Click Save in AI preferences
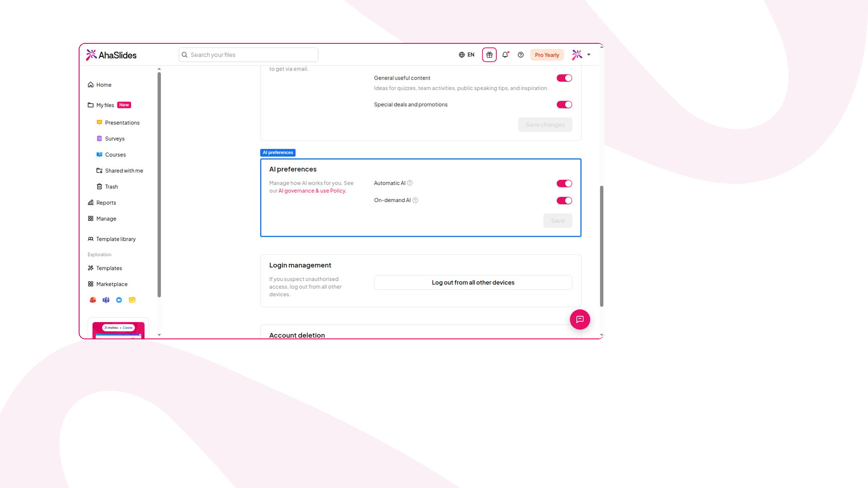This screenshot has width=868, height=488. tap(557, 221)
